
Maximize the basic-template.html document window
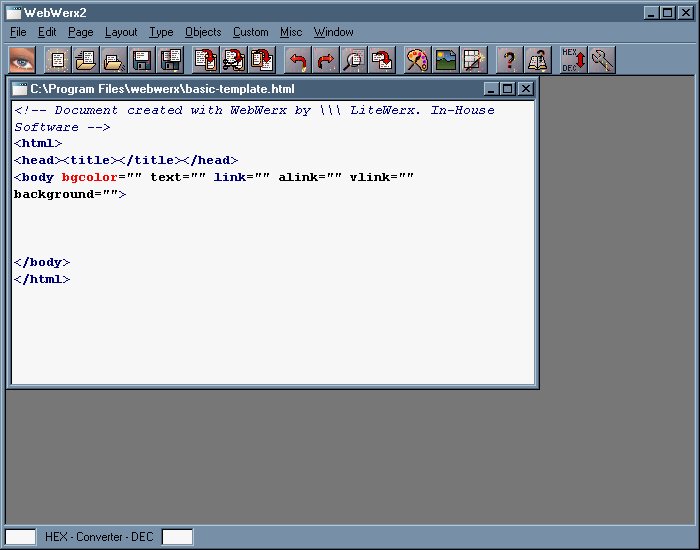pos(508,89)
